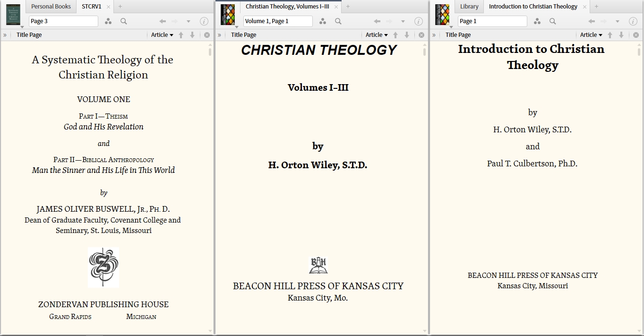
Task: Go forward in Christian Theology Volumes panel
Action: click(389, 21)
